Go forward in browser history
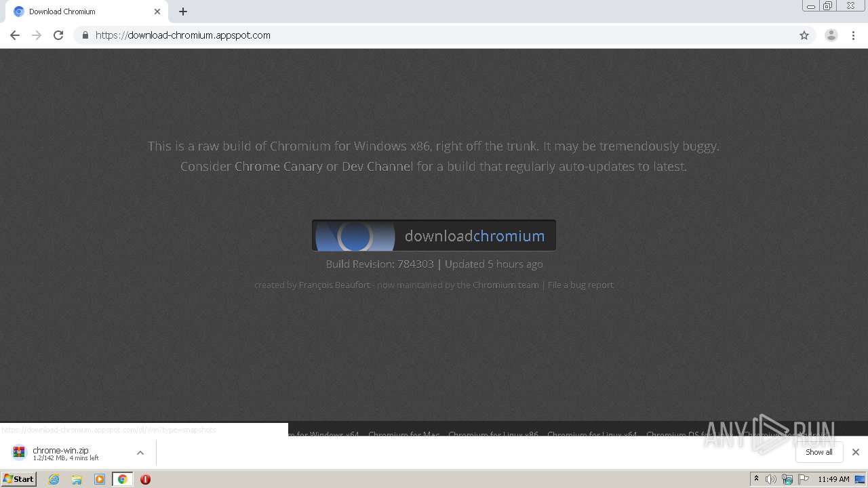Viewport: 868px width, 488px height. point(37,35)
